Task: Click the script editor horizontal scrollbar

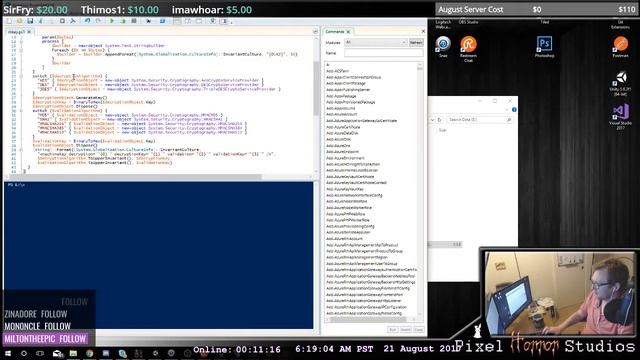Action: coord(158,177)
